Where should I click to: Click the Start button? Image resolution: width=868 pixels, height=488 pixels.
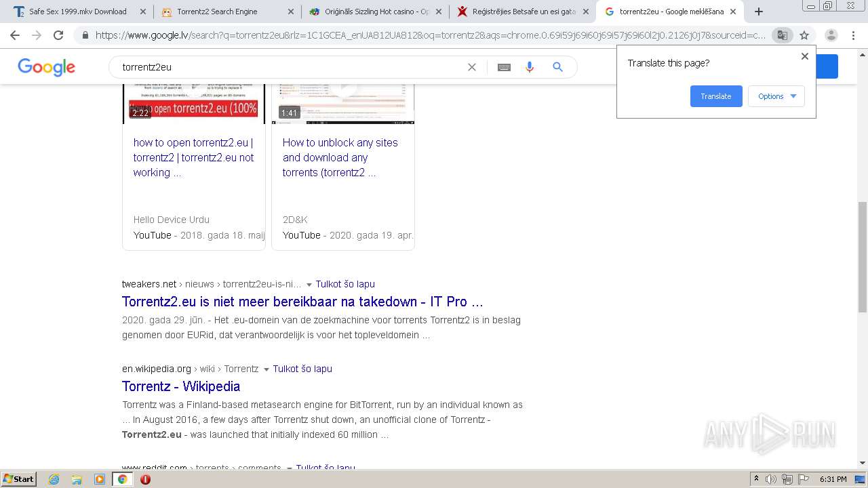18,479
